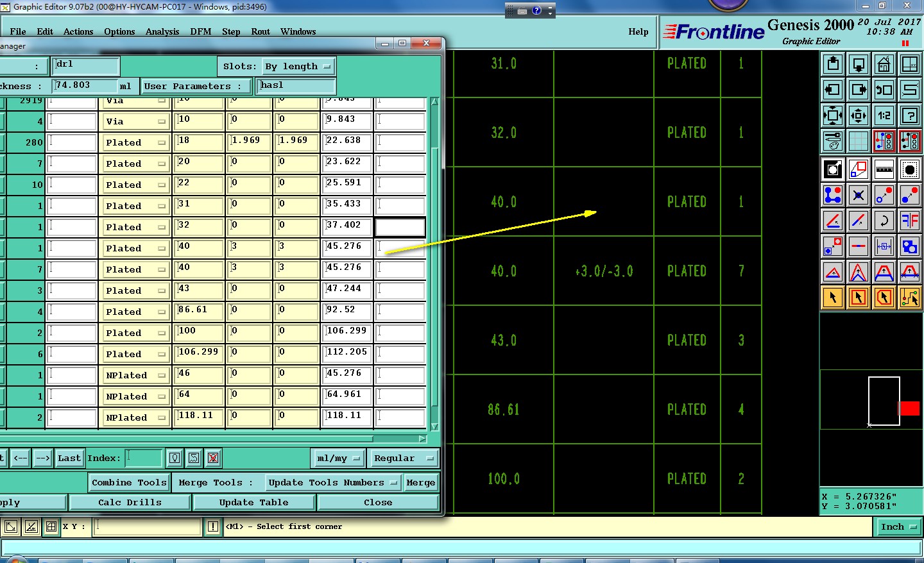Click the X Y coordinate input field
This screenshot has height=563, width=924.
[148, 527]
